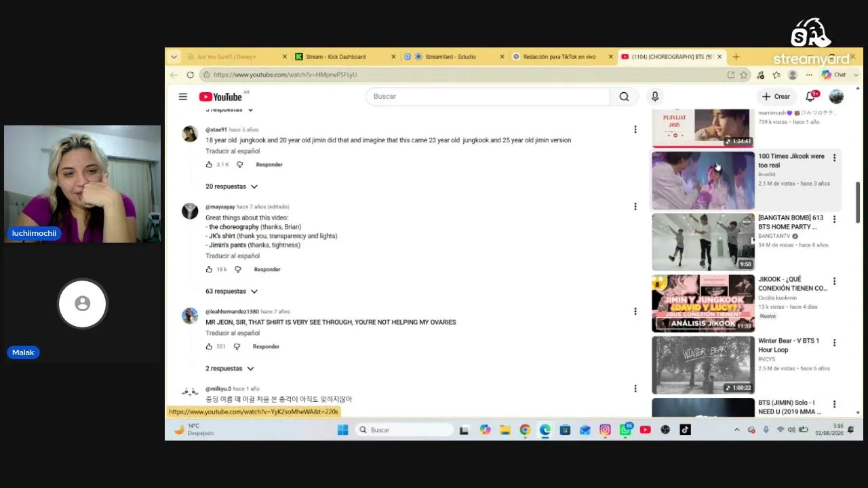The width and height of the screenshot is (868, 488).
Task: Open the BANGTAN BOMB 613 video thumbnail
Action: click(x=703, y=242)
